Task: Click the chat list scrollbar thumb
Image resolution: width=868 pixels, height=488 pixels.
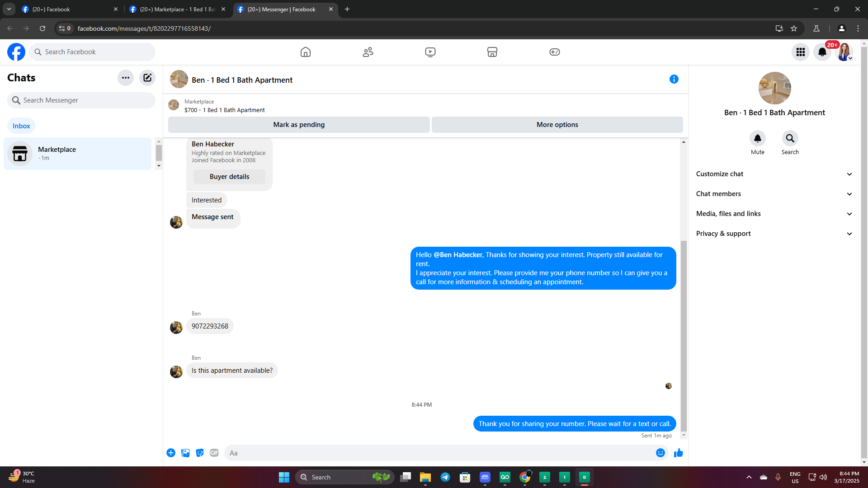Action: 159,153
